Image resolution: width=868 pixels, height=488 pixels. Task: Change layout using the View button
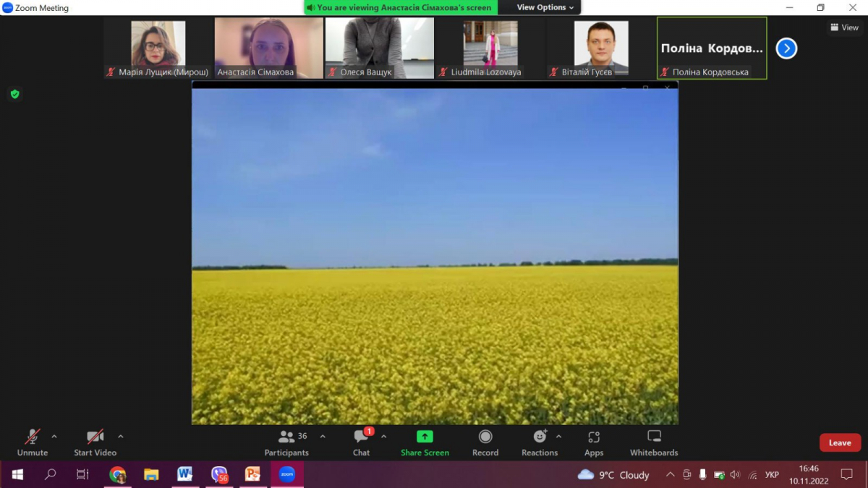coord(844,27)
